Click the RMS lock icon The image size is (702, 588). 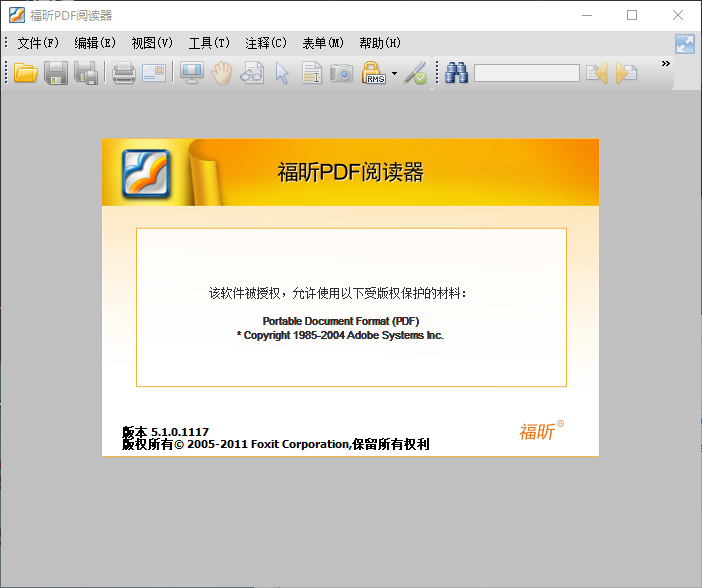coord(373,73)
